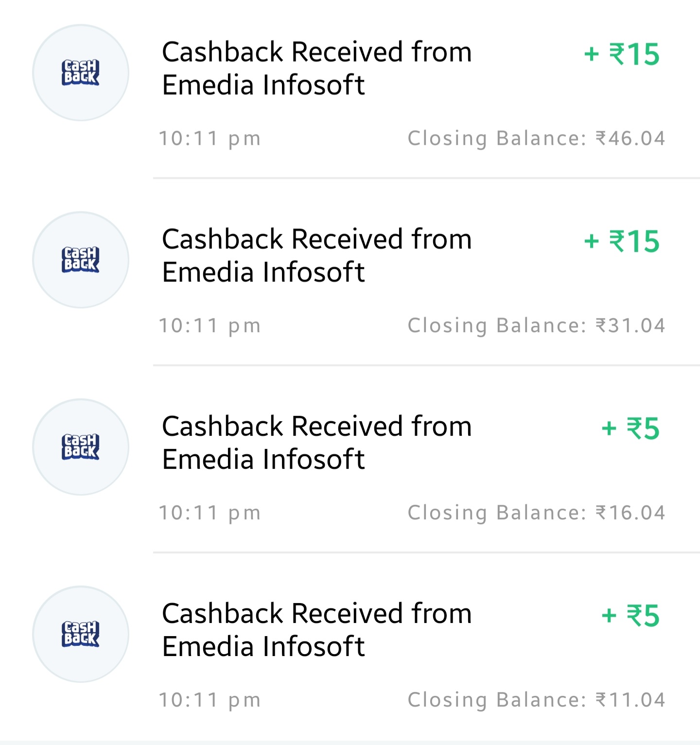The height and width of the screenshot is (745, 700).
Task: Select Closing Balance: ₹31.04 text
Action: click(536, 326)
